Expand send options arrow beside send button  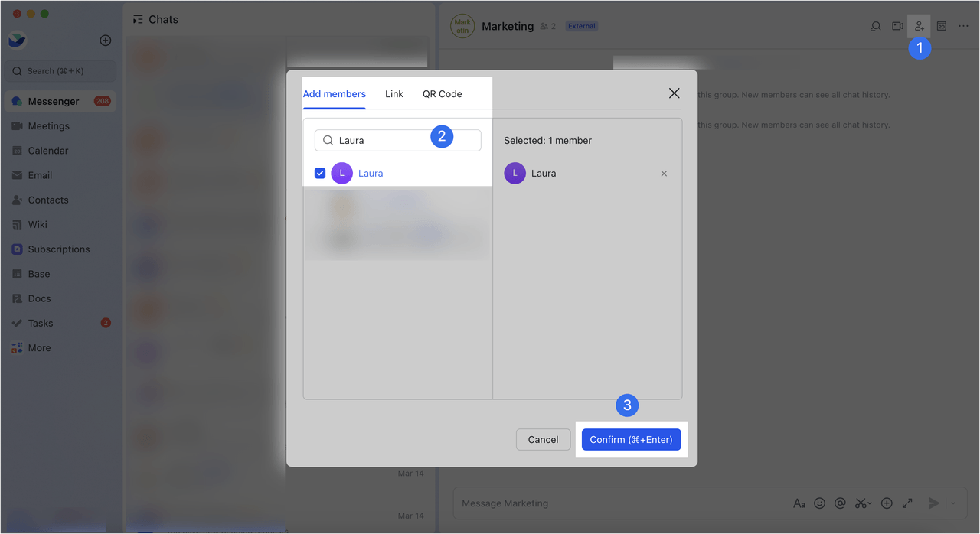point(953,503)
